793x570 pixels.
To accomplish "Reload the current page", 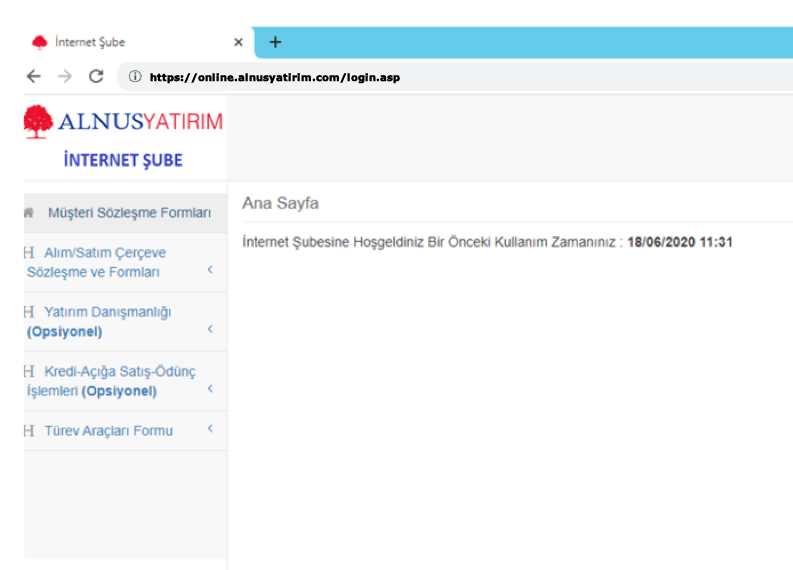I will coord(96,77).
